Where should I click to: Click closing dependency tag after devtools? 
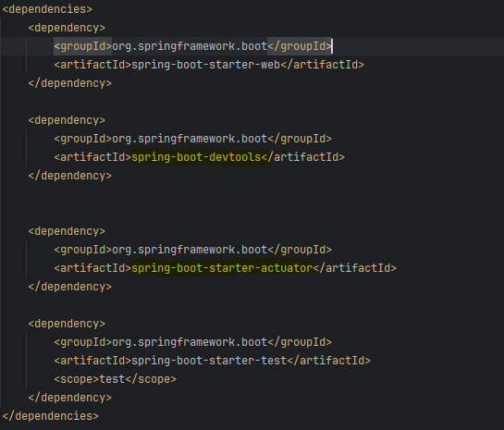(x=69, y=176)
